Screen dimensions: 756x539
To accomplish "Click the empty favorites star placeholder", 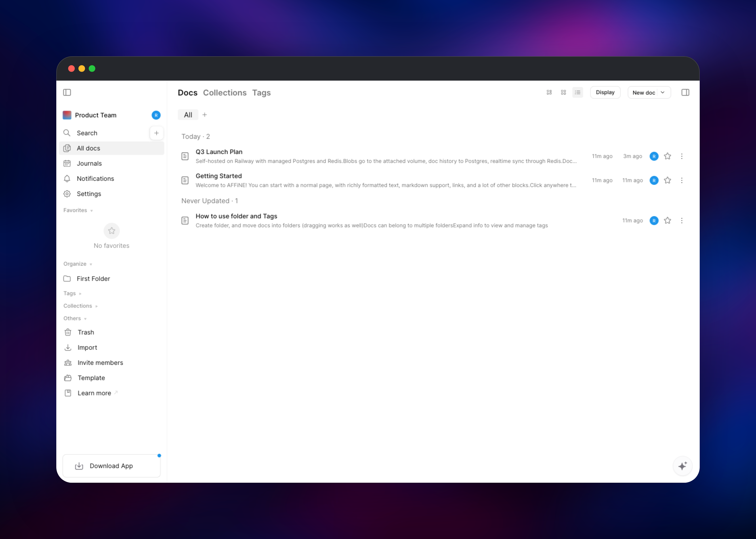I will (x=111, y=231).
